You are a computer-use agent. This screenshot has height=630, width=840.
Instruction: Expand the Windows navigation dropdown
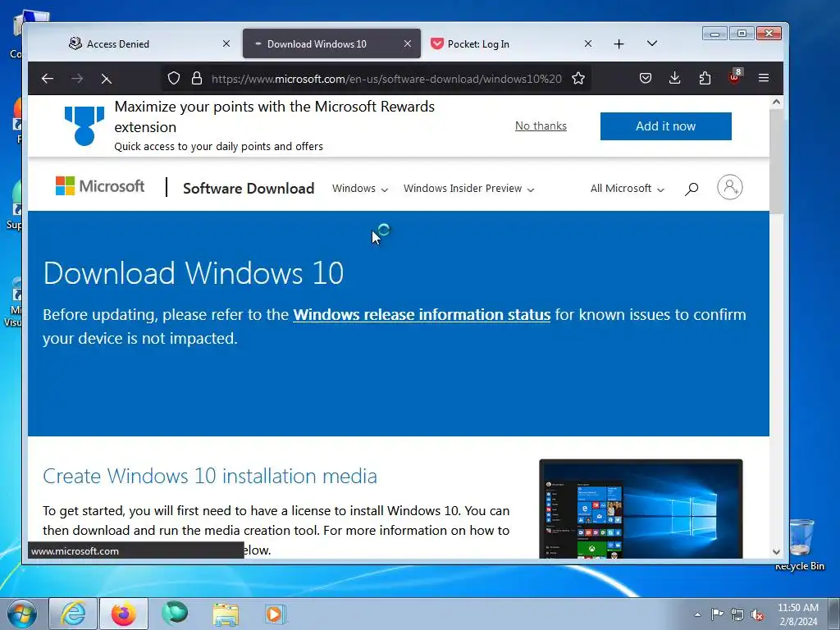click(360, 189)
